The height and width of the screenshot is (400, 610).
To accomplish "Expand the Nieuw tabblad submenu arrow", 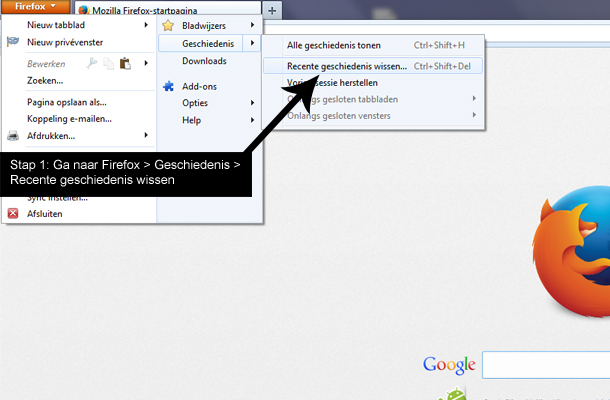I will coord(146,25).
